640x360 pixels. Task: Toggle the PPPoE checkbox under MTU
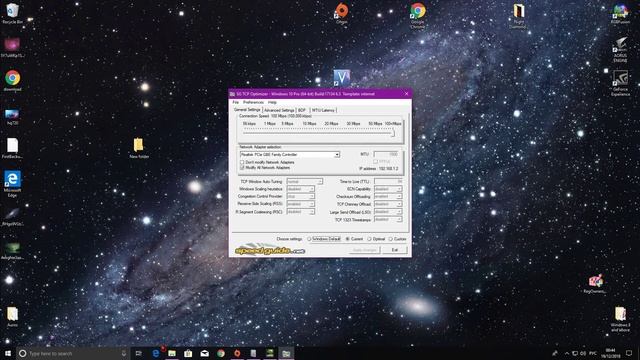tap(376, 161)
